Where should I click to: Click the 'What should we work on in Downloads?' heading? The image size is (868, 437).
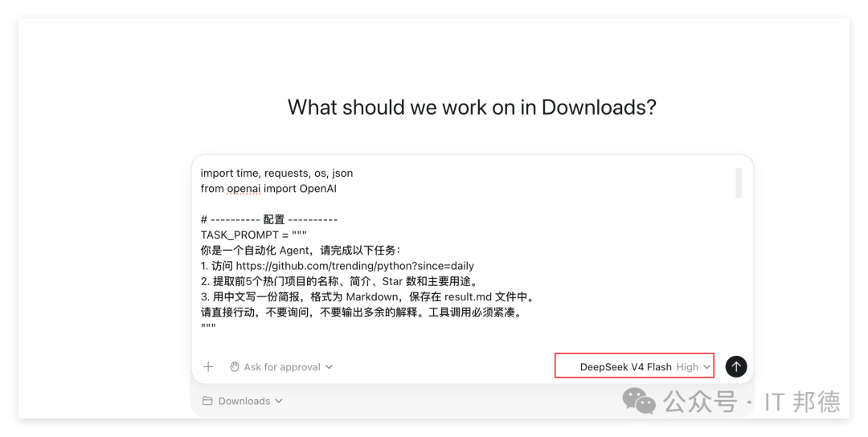pos(472,107)
